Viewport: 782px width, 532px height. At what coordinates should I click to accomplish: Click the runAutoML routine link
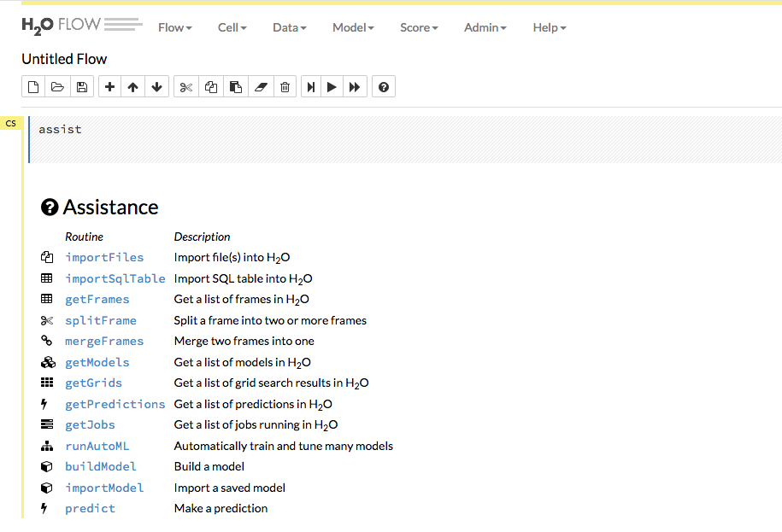(x=97, y=447)
